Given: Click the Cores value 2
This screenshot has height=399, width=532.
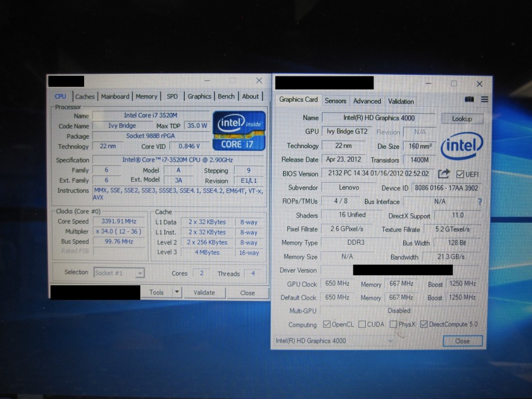Looking at the screenshot, I should coord(202,273).
